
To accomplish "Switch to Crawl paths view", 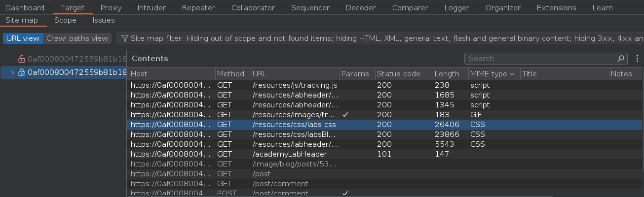I will coord(77,38).
